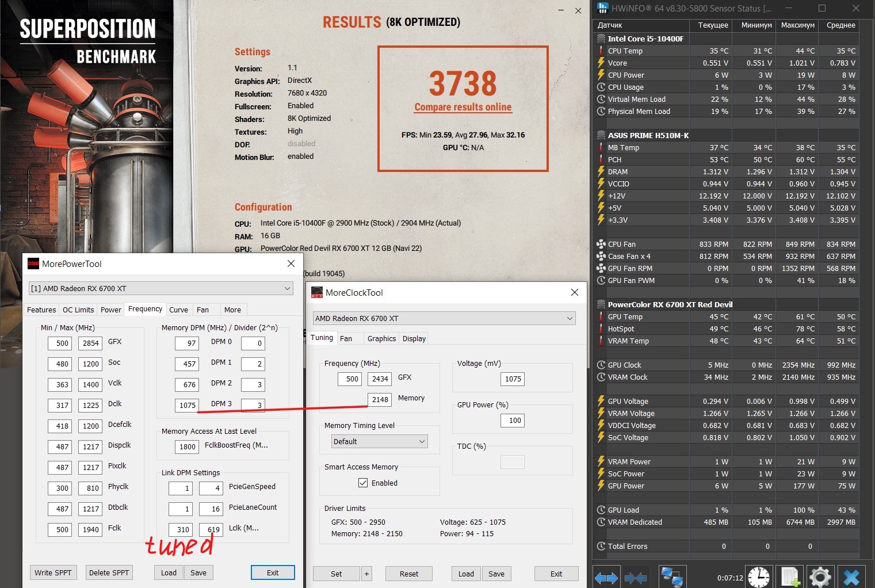Click the Memory frequency field in MoreClockTool
Image resolution: width=875 pixels, height=588 pixels.
click(380, 399)
